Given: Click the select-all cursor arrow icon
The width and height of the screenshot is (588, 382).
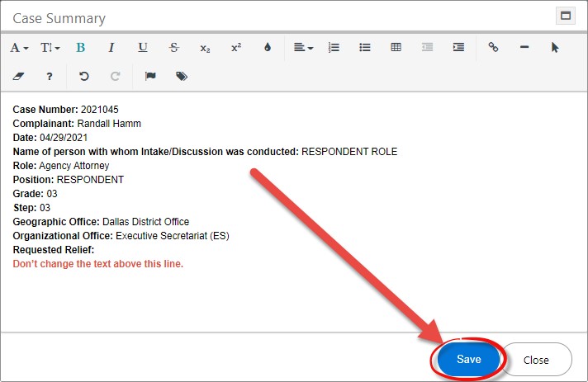Looking at the screenshot, I should point(555,48).
